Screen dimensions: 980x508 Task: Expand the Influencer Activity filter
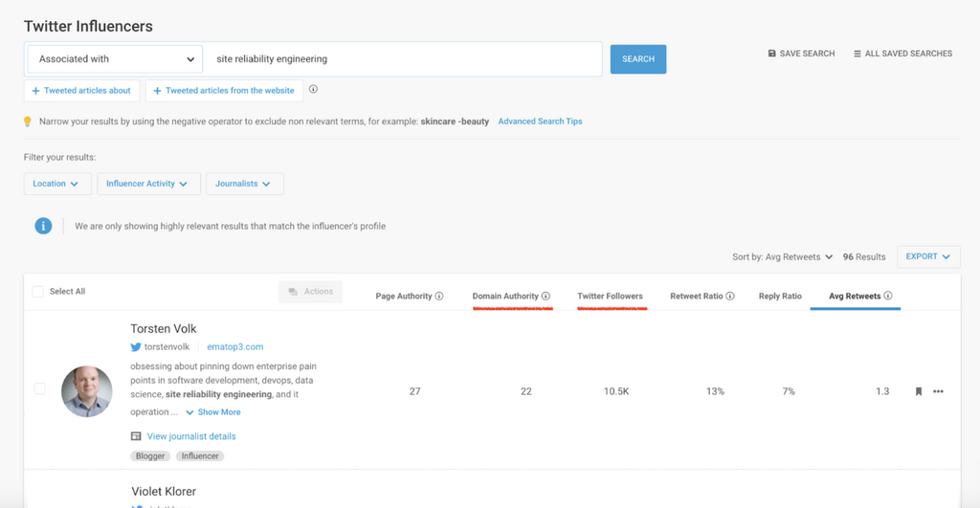click(x=148, y=184)
